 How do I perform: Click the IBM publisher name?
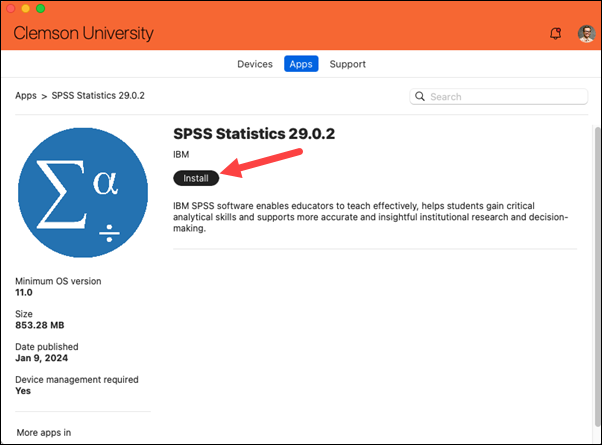[181, 155]
